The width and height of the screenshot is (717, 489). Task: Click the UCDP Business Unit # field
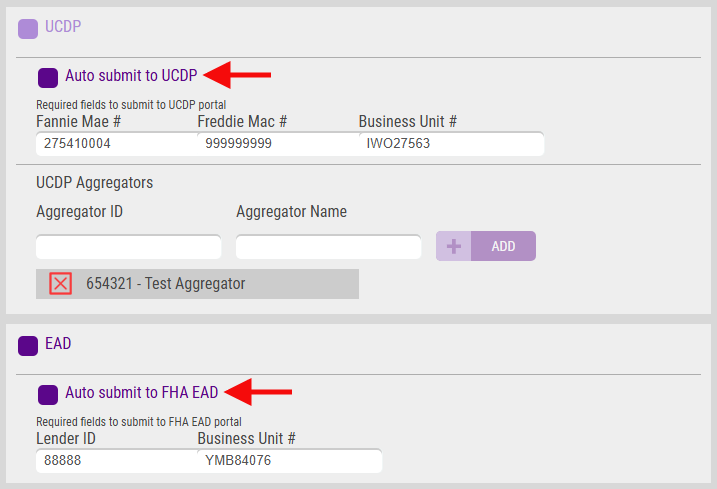[452, 144]
